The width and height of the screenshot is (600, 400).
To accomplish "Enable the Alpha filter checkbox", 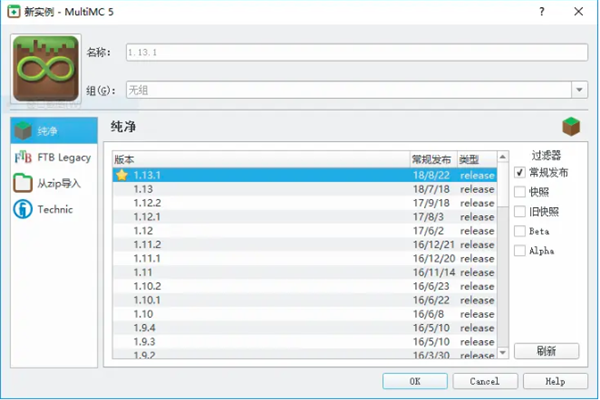I will [x=519, y=251].
